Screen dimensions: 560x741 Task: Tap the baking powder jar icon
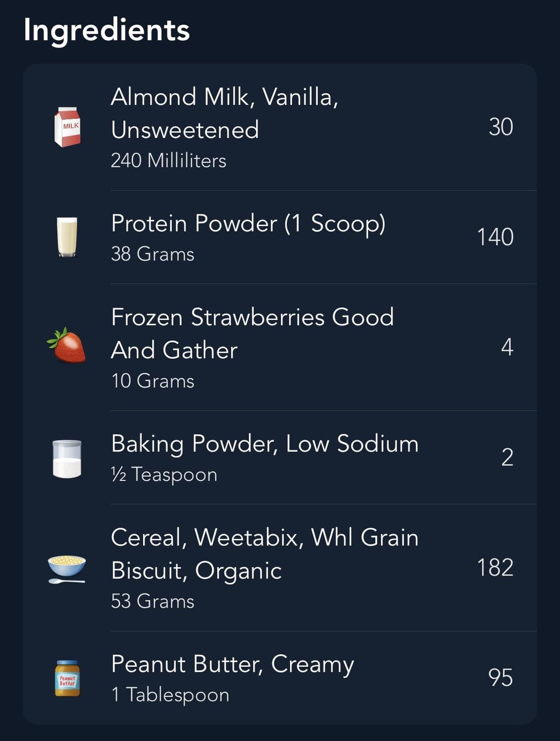coord(67,459)
